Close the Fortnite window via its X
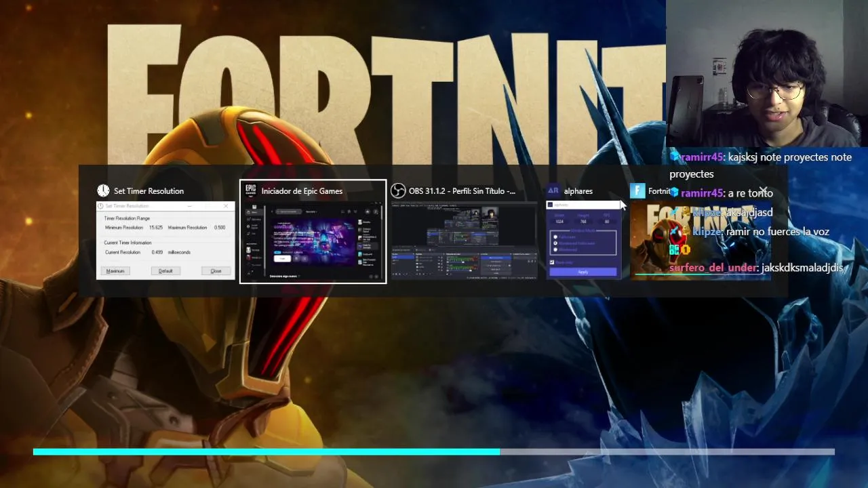This screenshot has width=868, height=488. point(763,191)
